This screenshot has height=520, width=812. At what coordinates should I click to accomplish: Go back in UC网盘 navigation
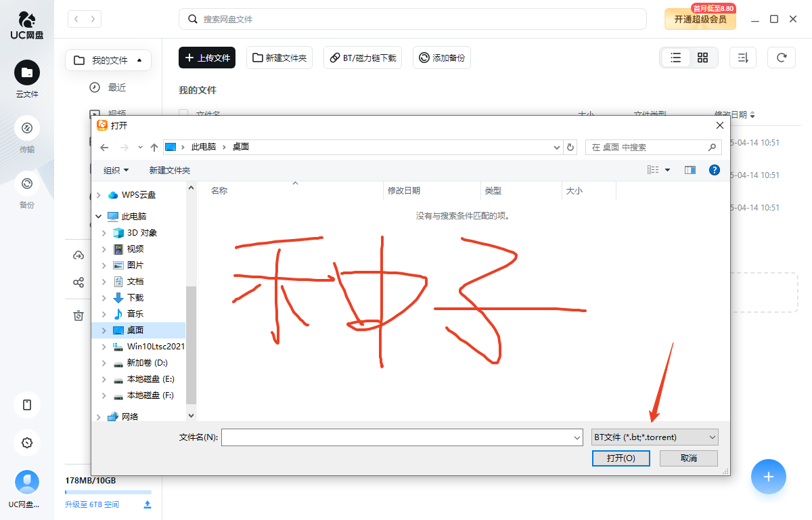pos(76,19)
